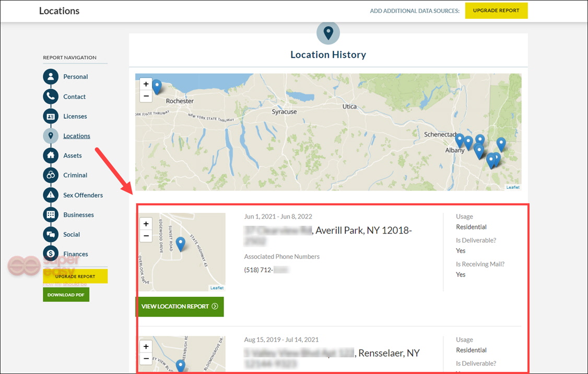This screenshot has width=588, height=374.
Task: Open the Businesses section link
Action: 78,215
